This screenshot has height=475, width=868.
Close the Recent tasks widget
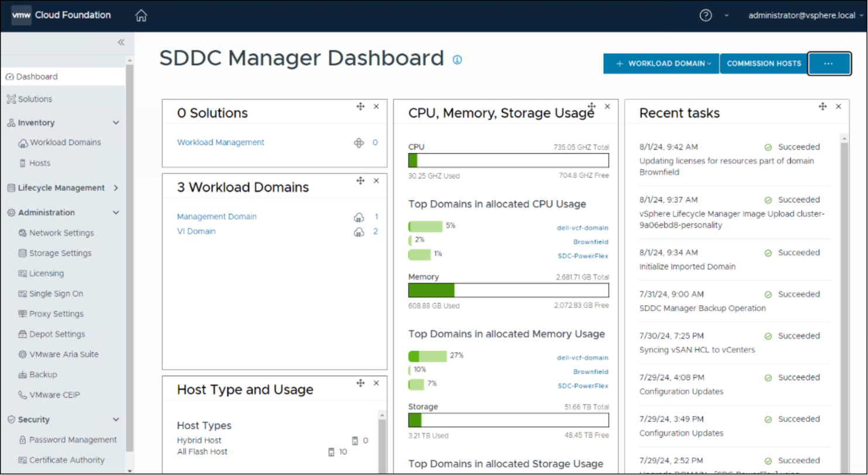click(838, 106)
